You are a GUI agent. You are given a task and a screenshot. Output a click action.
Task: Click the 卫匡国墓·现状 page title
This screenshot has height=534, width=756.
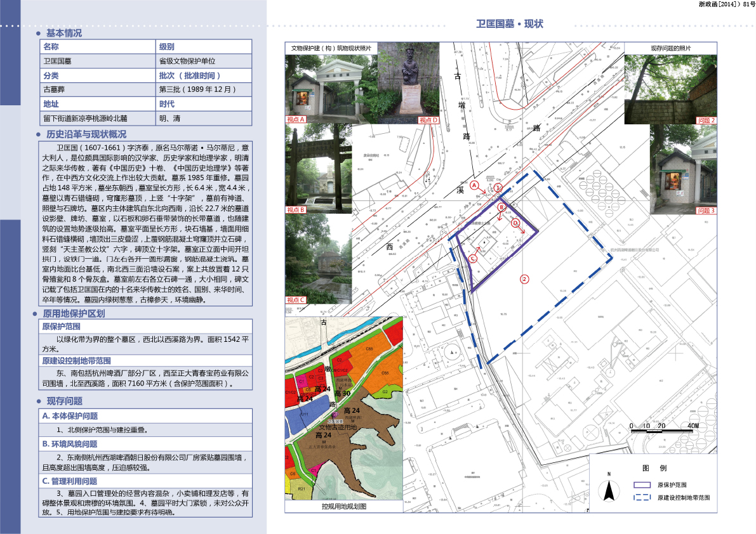[510, 24]
